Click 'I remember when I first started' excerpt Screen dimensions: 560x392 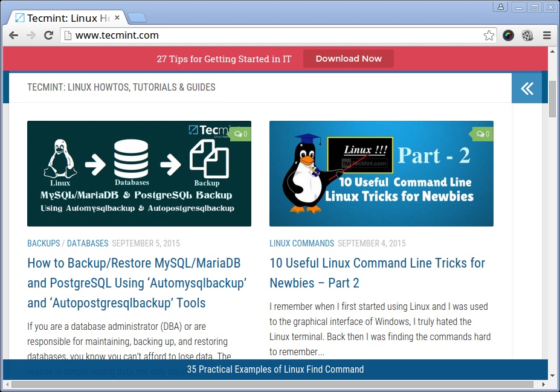click(x=380, y=329)
